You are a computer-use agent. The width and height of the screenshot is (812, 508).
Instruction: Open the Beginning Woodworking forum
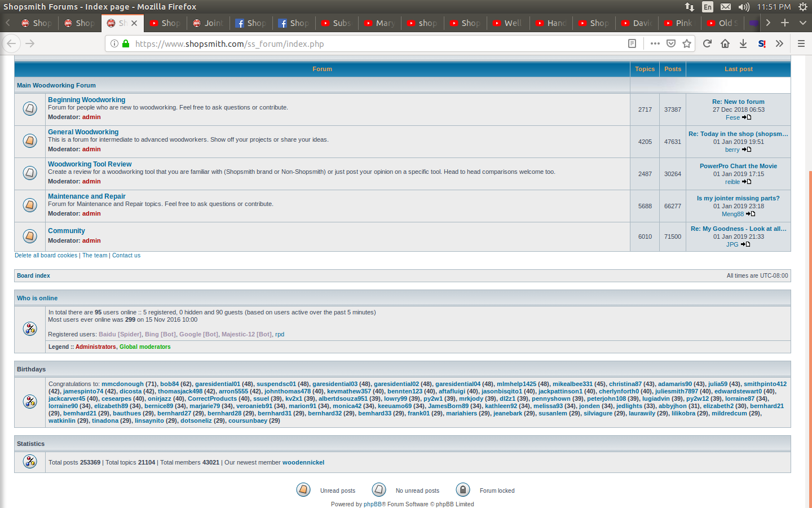[x=86, y=100]
